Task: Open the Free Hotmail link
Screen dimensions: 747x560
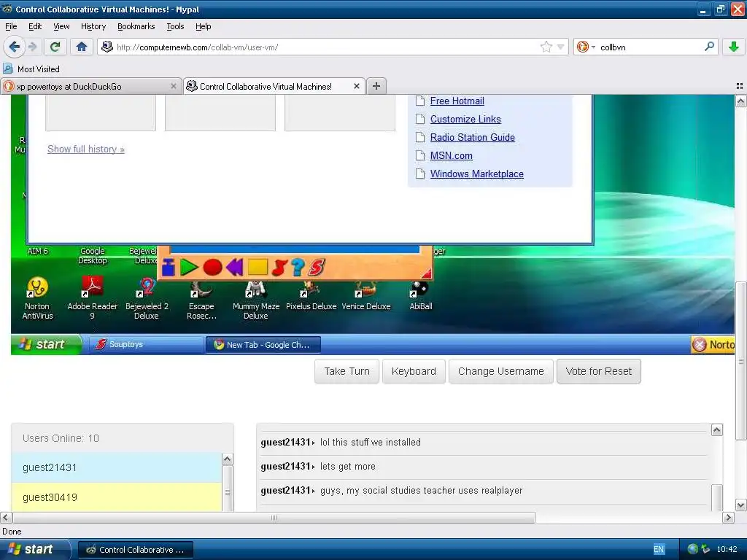Action: tap(457, 101)
